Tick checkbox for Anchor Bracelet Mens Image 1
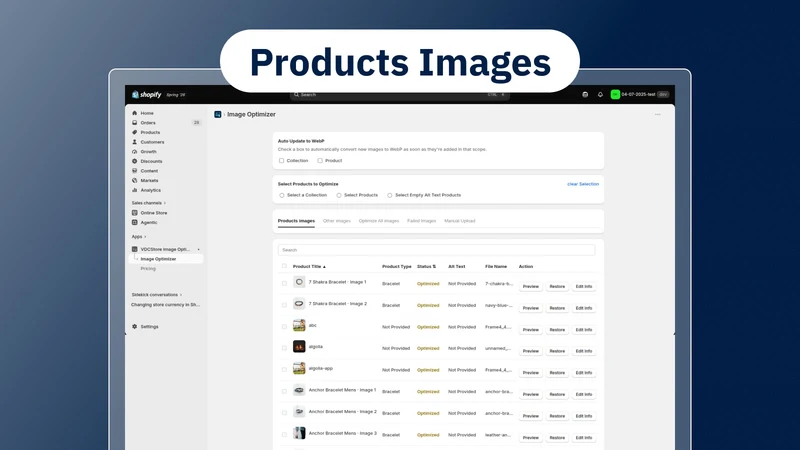This screenshot has width=800, height=450. tap(284, 391)
